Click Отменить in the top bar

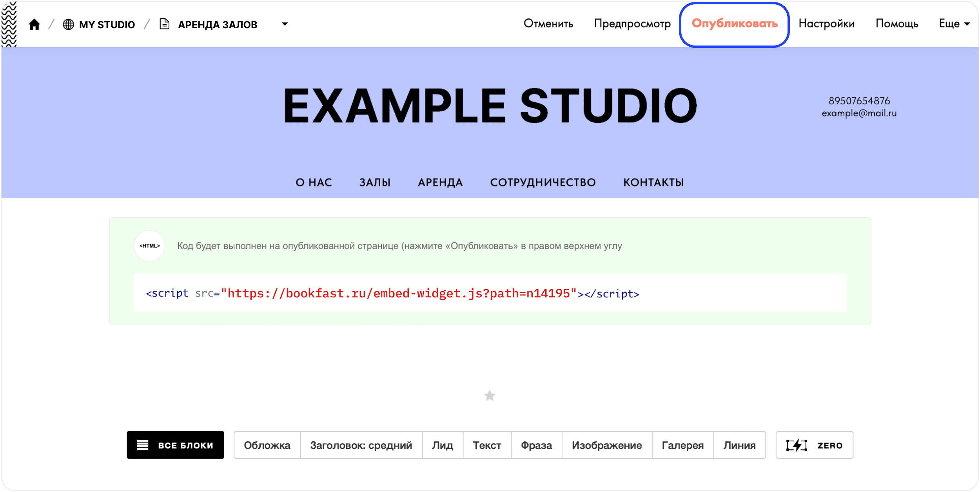(x=548, y=24)
